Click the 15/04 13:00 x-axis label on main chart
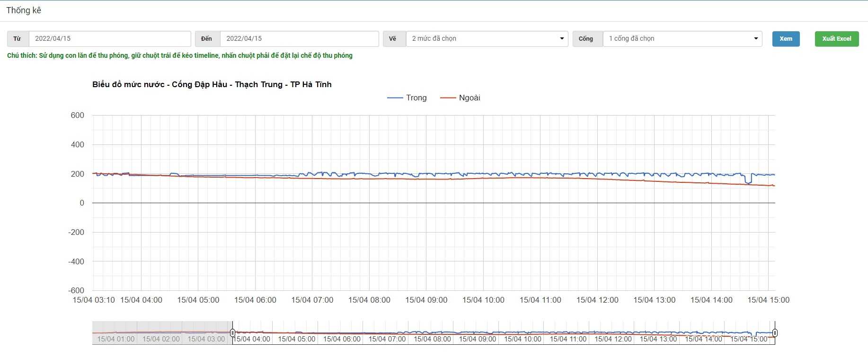 655,300
